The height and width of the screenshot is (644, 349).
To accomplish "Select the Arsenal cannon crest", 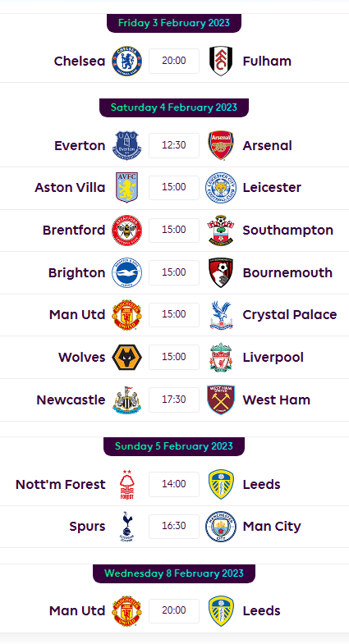I will coord(221,145).
